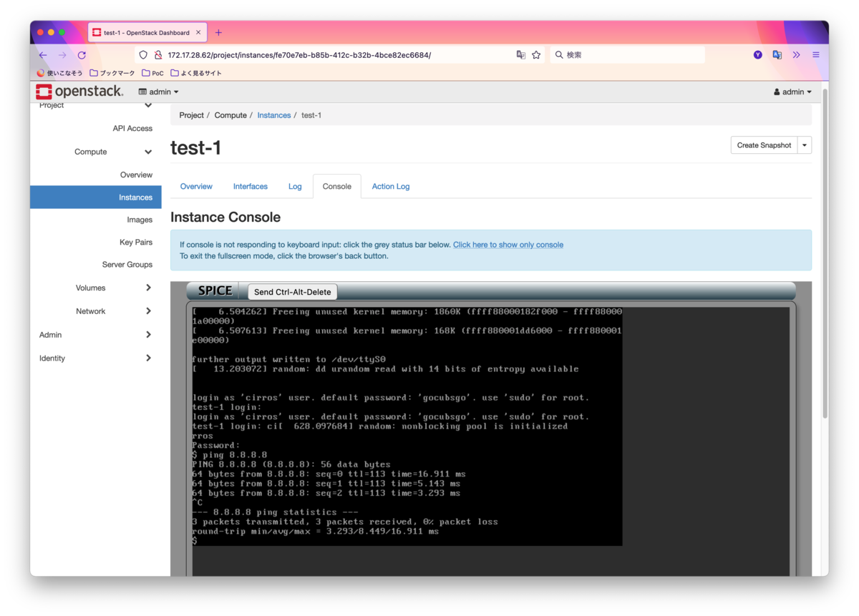This screenshot has width=859, height=616.
Task: Click the Instances breadcrumb link
Action: pyautogui.click(x=274, y=115)
